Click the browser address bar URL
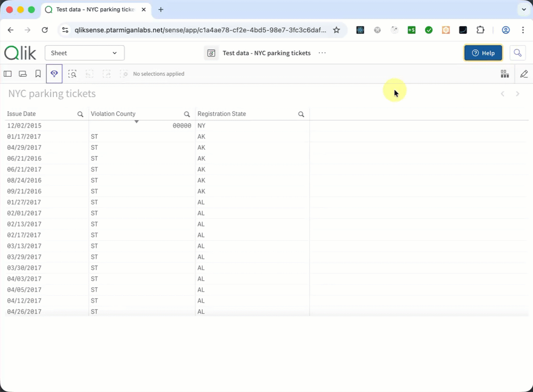The width and height of the screenshot is (533, 392). pos(200,30)
